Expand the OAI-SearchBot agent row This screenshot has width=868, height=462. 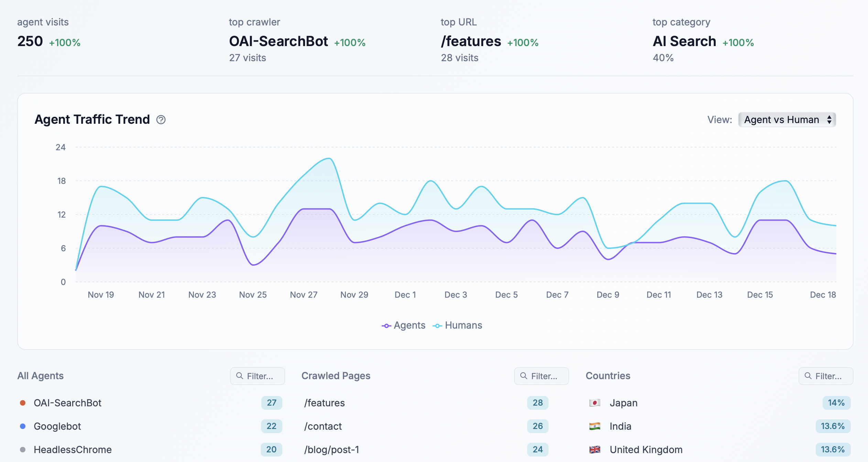pos(67,403)
